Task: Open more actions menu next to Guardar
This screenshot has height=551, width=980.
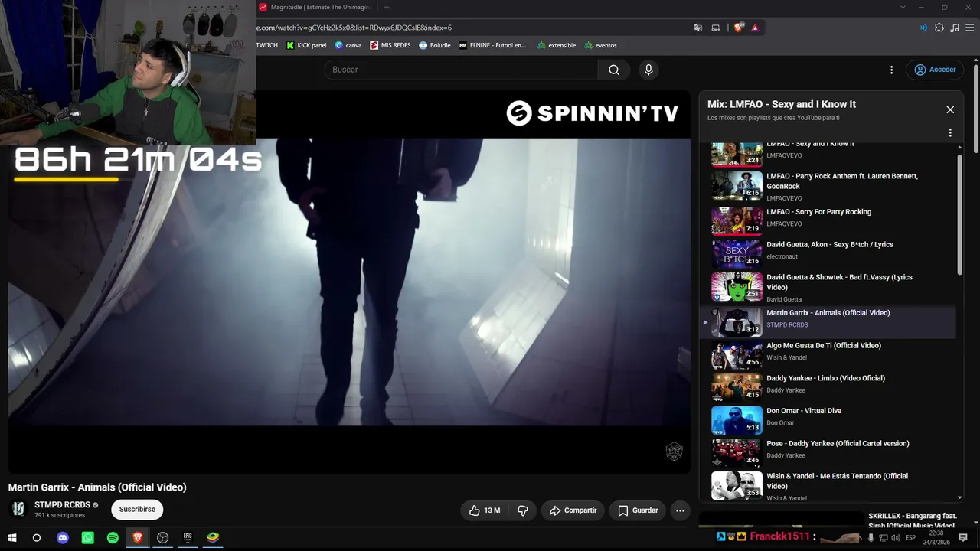Action: pos(679,510)
